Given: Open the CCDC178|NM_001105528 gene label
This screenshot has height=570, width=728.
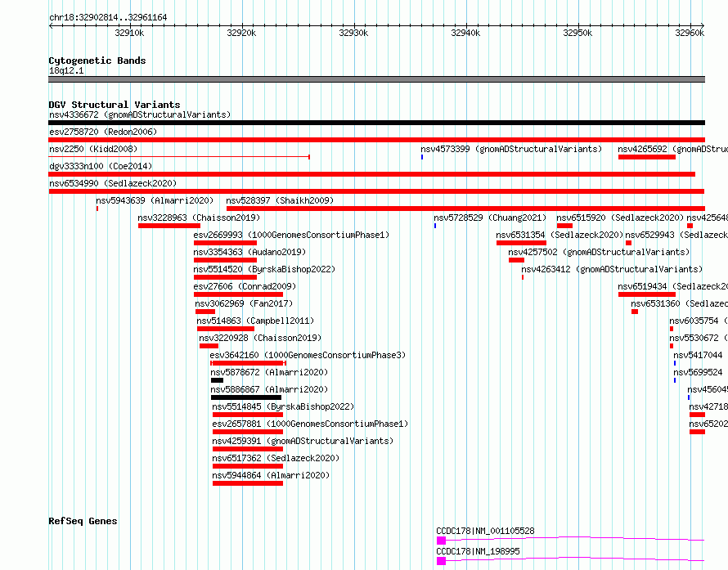Looking at the screenshot, I should 485,531.
